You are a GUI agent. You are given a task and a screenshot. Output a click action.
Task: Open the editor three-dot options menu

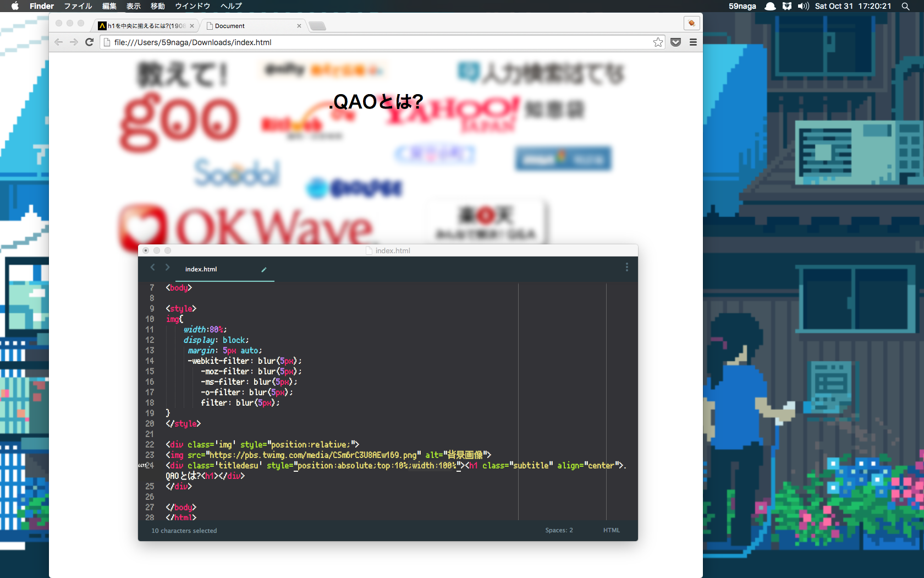(x=626, y=267)
